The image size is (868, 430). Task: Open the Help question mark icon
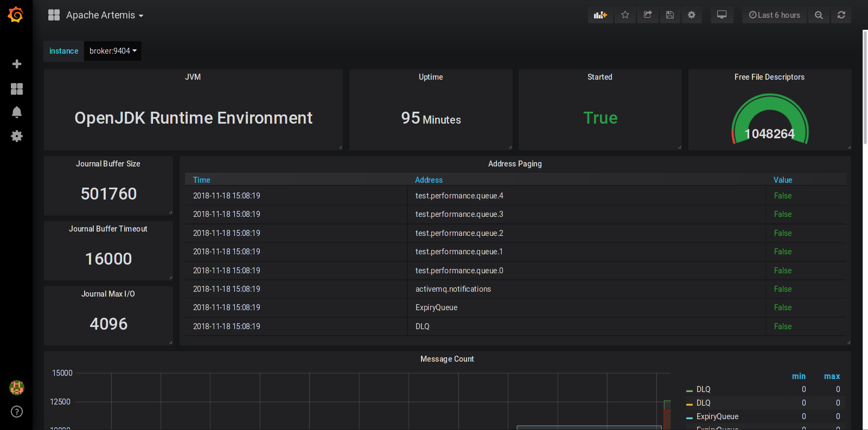pos(17,412)
